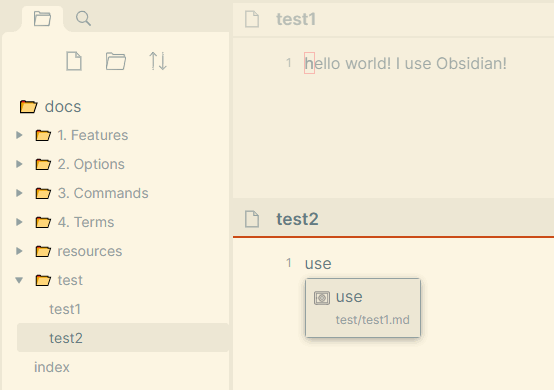Create a new folder with the folder icon
554x390 pixels.
pos(116,61)
